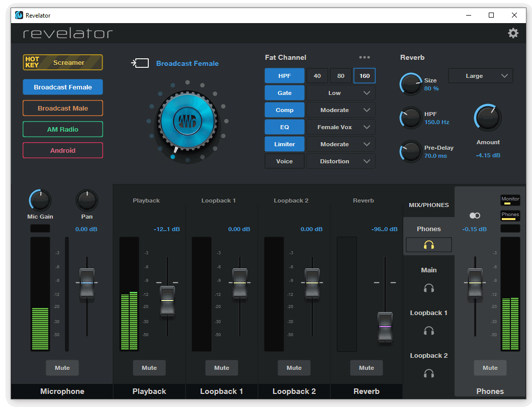Open the Limiter Moderate dropdown
532x409 pixels.
pos(340,144)
